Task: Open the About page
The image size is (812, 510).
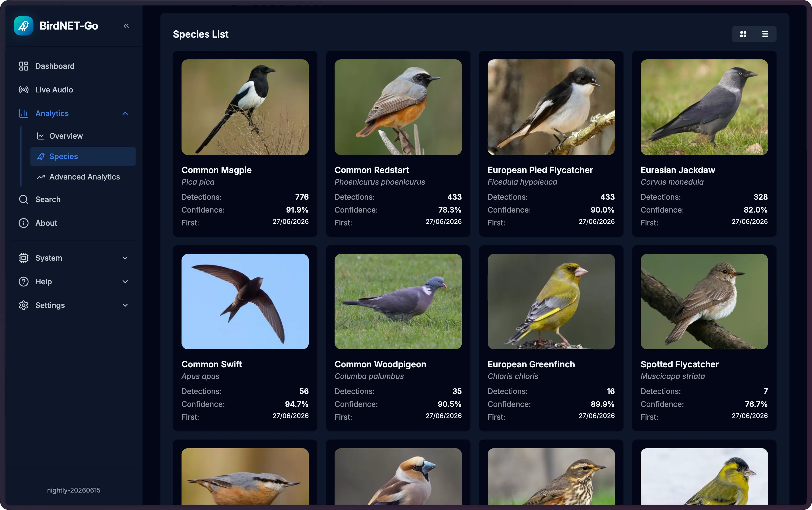Action: click(74, 223)
